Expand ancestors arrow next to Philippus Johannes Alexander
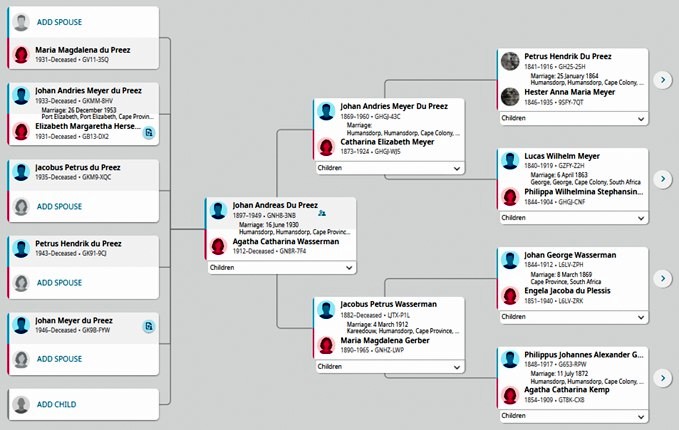The width and height of the screenshot is (679, 430). coord(663,378)
